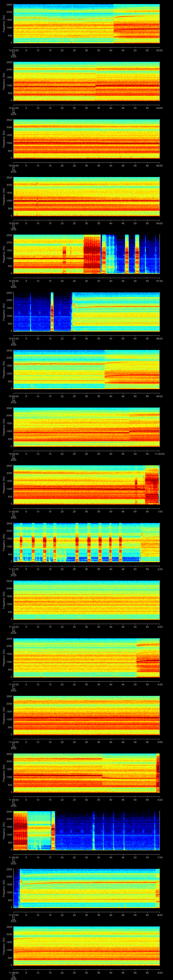Select the spectrogram panel beginning at 10:59:00
The image size is (173, 980).
pos(86,427)
